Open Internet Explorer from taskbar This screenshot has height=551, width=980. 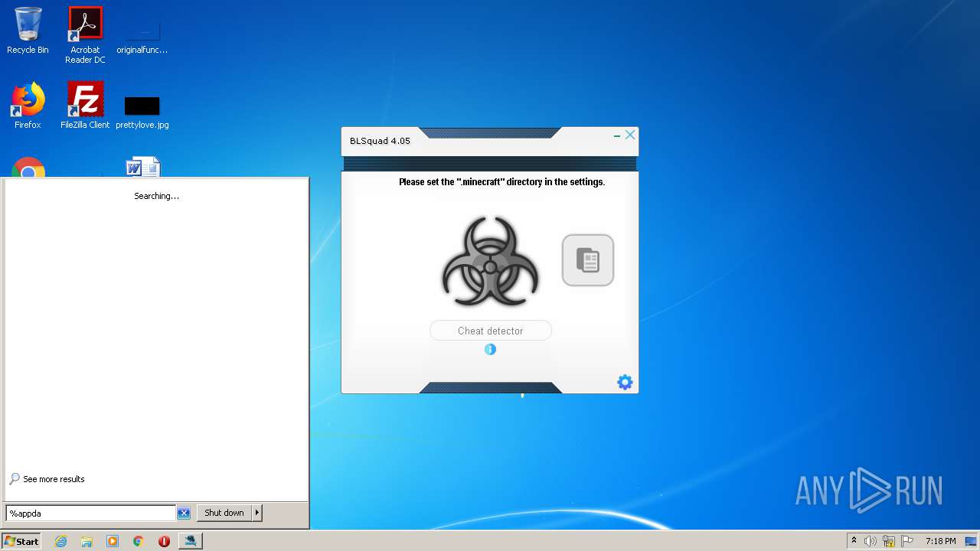[60, 541]
